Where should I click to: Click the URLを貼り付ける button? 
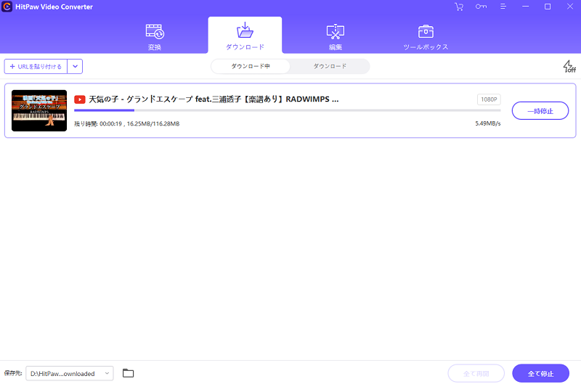[x=36, y=66]
